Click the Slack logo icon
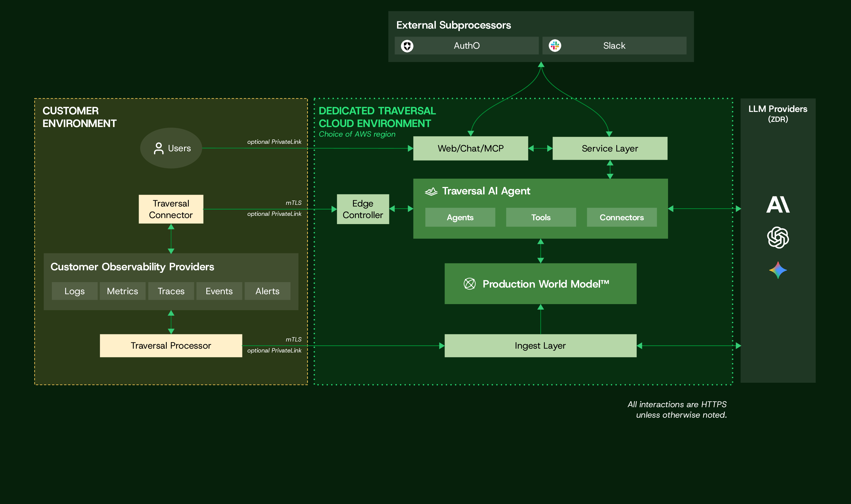This screenshot has height=504, width=851. tap(555, 46)
